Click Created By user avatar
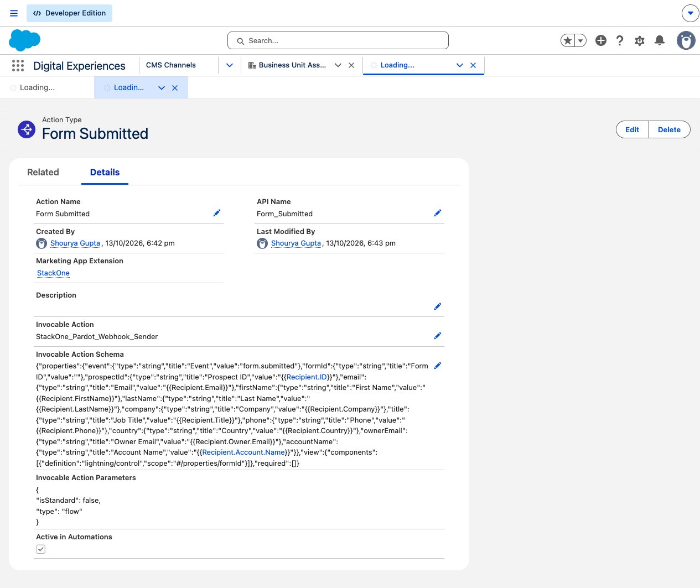 click(42, 243)
